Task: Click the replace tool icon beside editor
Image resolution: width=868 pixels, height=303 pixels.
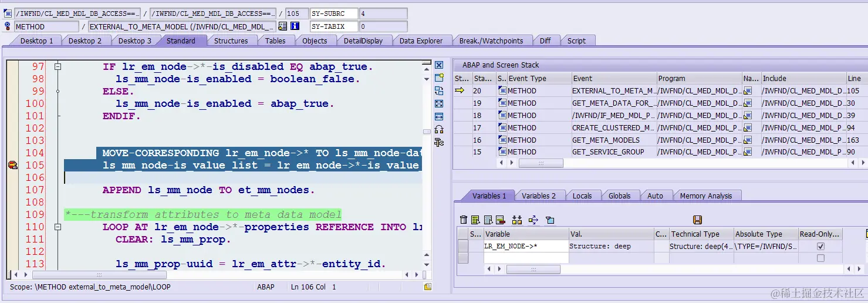Action: (x=438, y=90)
